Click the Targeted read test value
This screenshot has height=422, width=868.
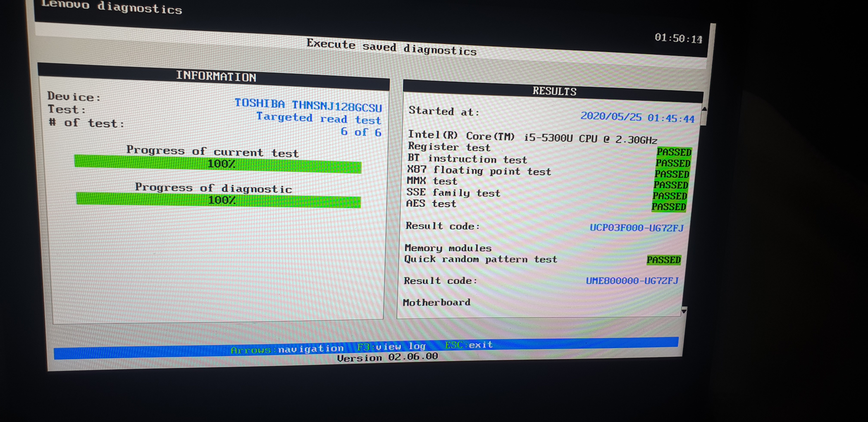tap(319, 118)
